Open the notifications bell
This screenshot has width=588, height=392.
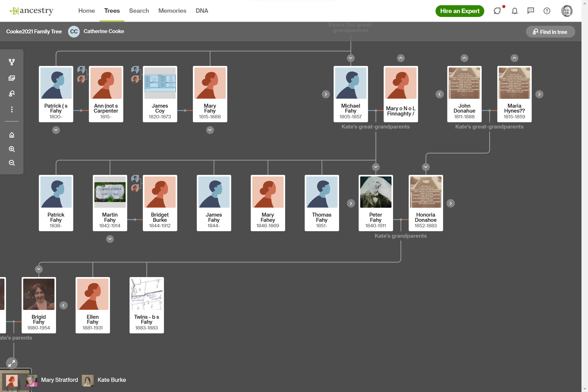[514, 11]
